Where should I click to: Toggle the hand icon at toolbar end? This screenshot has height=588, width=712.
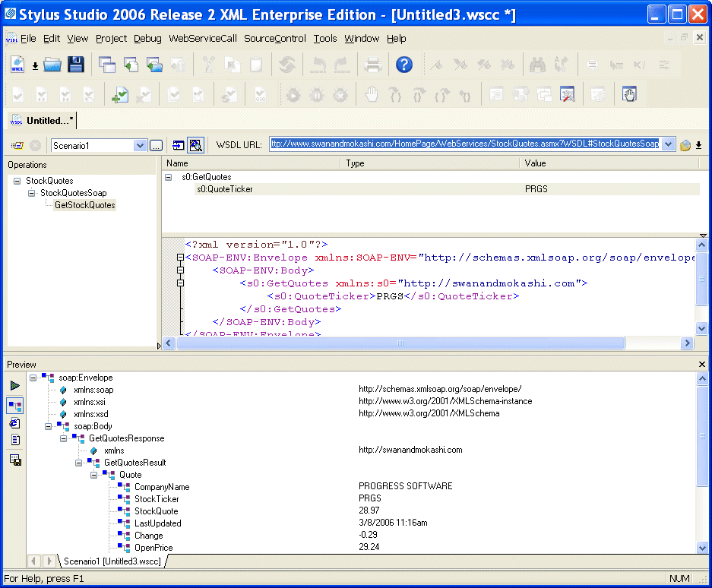coord(629,95)
